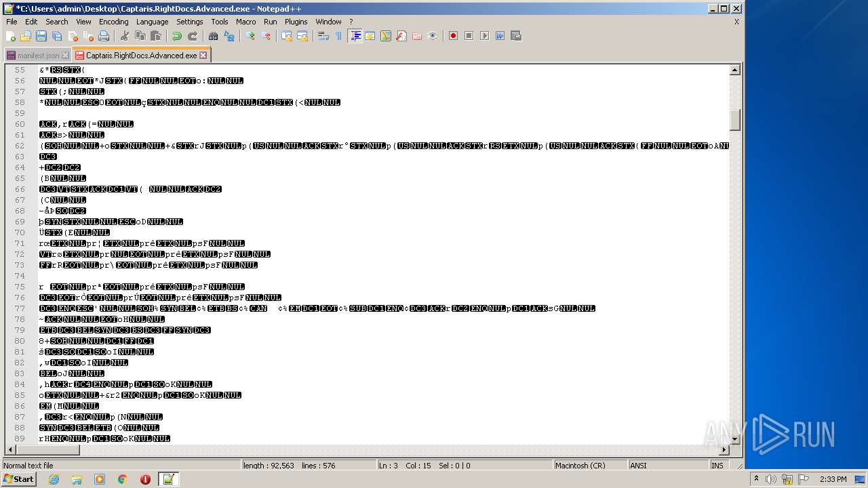Toggle word wrap
The width and height of the screenshot is (868, 488).
(323, 36)
